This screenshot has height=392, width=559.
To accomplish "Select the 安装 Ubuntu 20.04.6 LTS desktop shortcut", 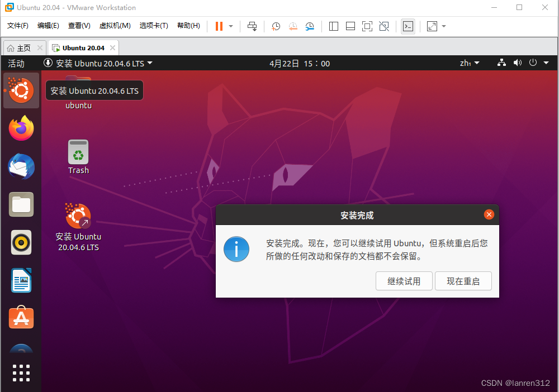I will coord(78,227).
